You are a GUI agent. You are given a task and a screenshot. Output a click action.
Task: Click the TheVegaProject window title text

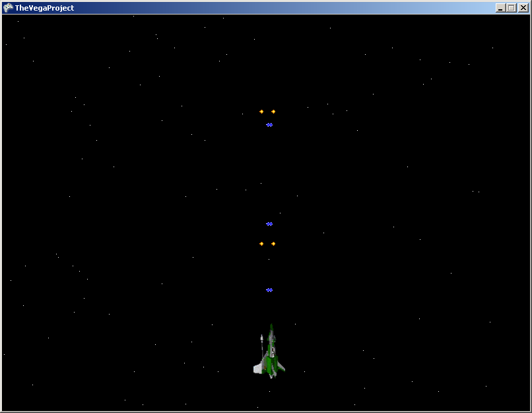44,8
